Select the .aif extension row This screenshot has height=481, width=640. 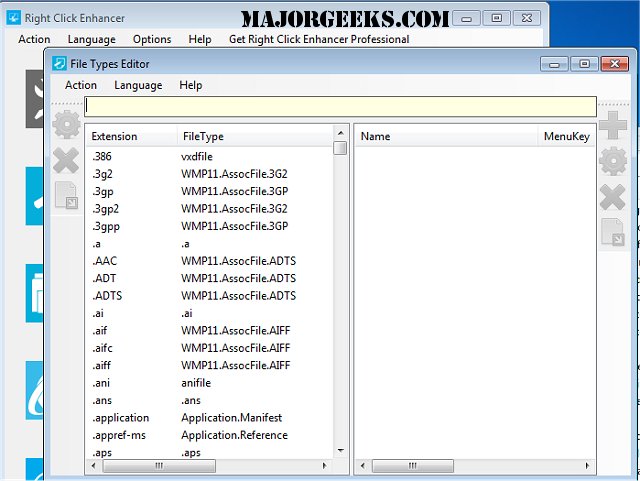(210, 330)
